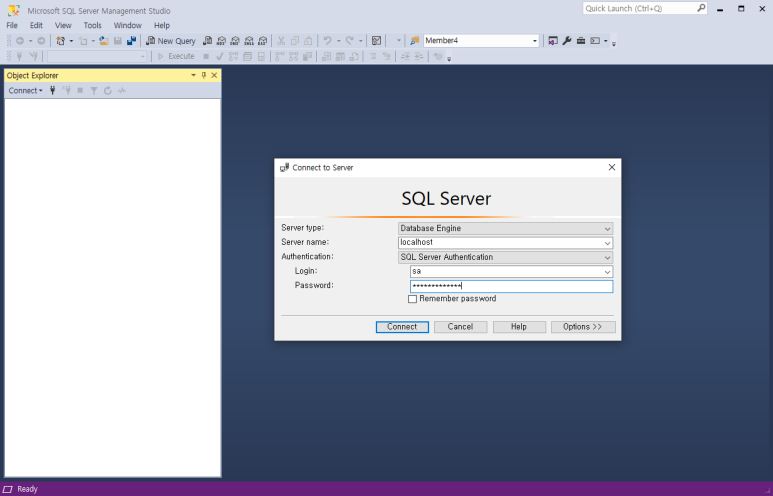
Task: Click the Open File folder icon
Action: coord(104,41)
